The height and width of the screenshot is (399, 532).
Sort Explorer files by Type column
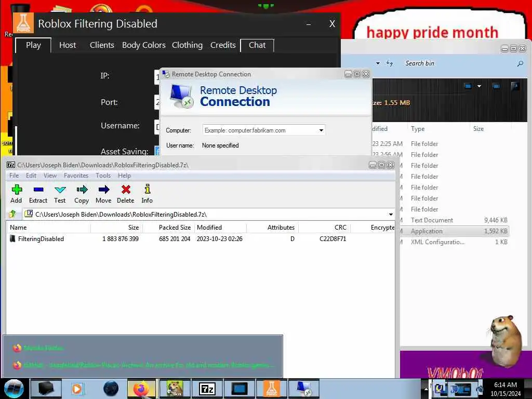tap(440, 129)
